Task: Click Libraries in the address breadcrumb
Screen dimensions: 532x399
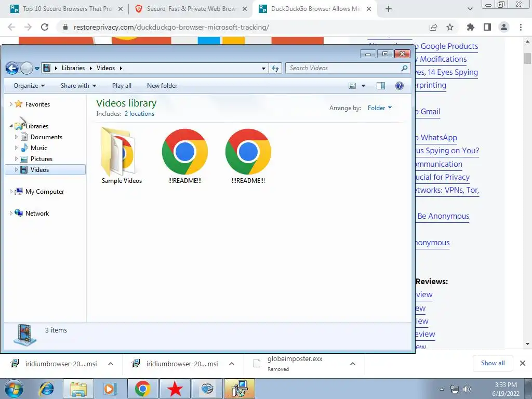Action: [x=73, y=68]
